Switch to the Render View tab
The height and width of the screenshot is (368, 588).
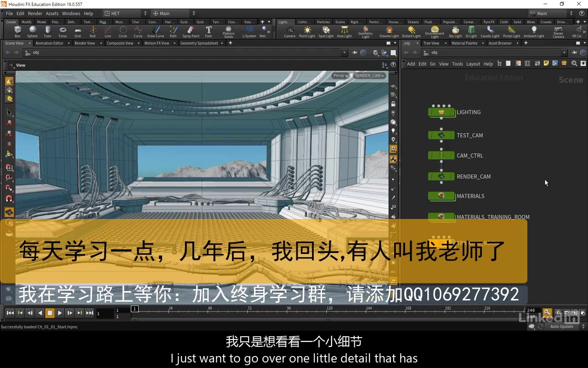(x=85, y=43)
